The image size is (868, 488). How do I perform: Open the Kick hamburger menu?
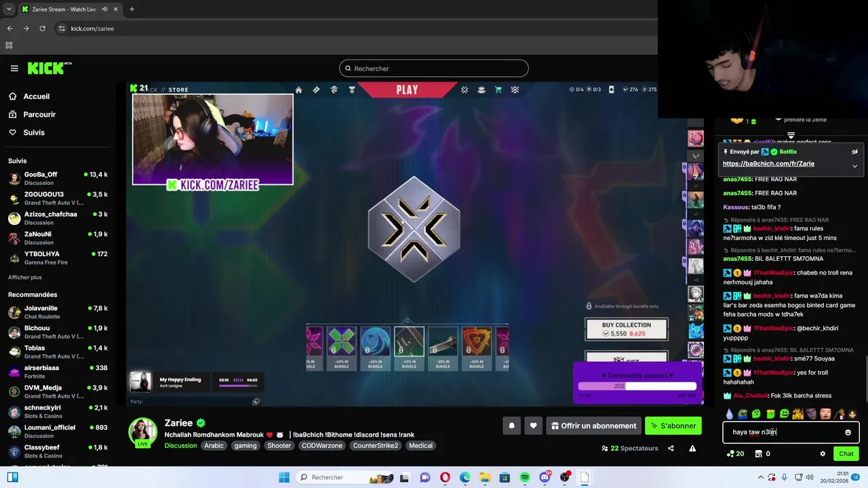tap(14, 68)
